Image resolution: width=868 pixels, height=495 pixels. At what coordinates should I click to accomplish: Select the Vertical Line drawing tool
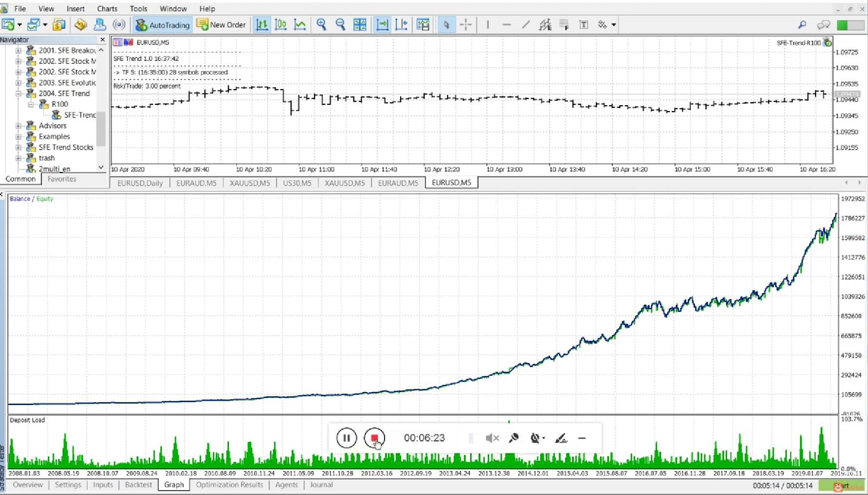(x=487, y=24)
